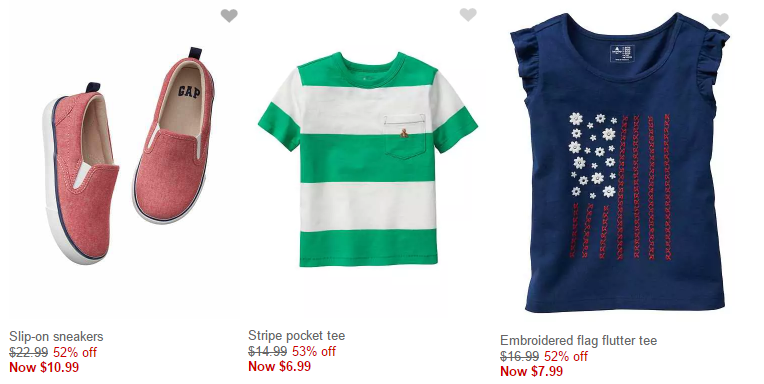Favorite the Embroidered flag flutter tee heart
The image size is (764, 384).
tap(720, 19)
